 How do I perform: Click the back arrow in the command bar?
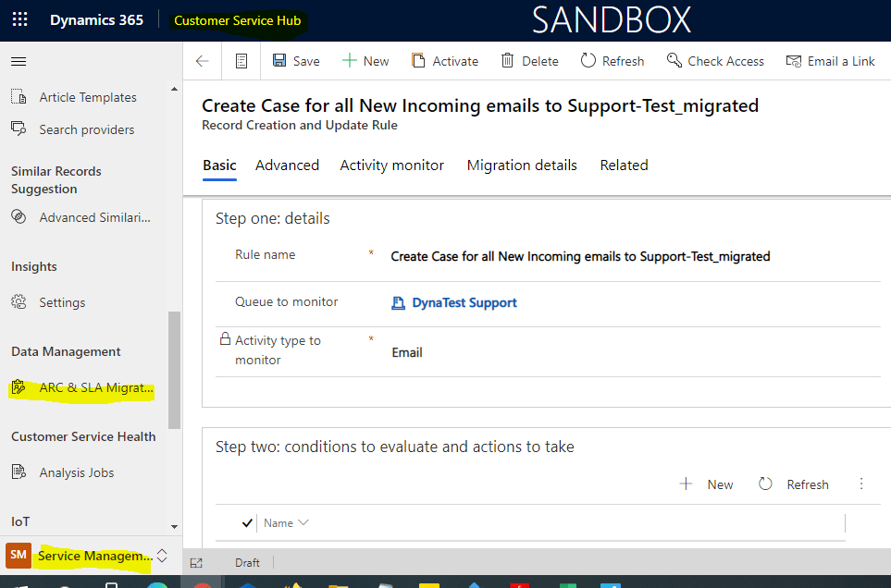coord(202,61)
